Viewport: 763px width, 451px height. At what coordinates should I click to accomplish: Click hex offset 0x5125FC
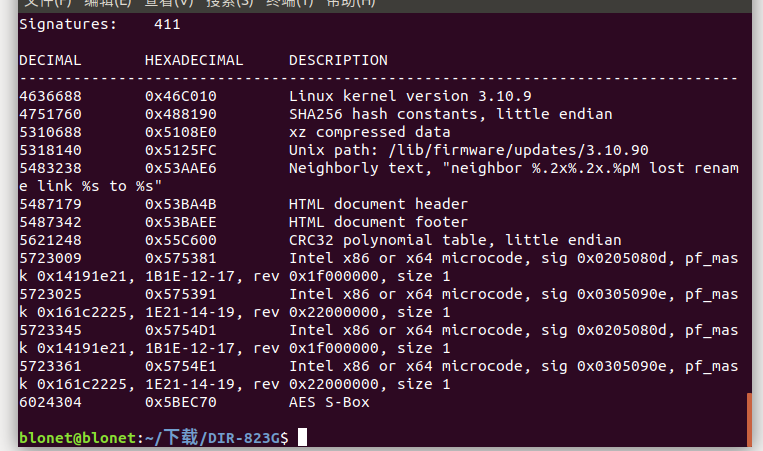click(x=181, y=150)
